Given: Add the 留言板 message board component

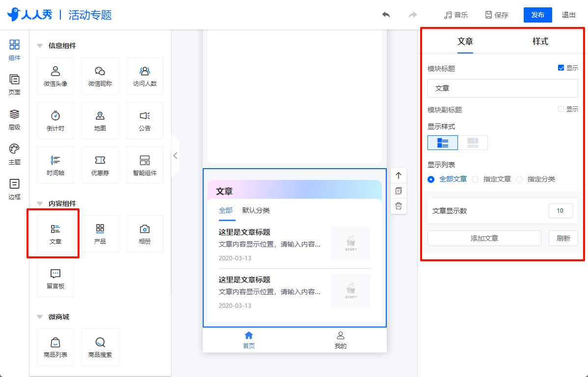Looking at the screenshot, I should 55,278.
